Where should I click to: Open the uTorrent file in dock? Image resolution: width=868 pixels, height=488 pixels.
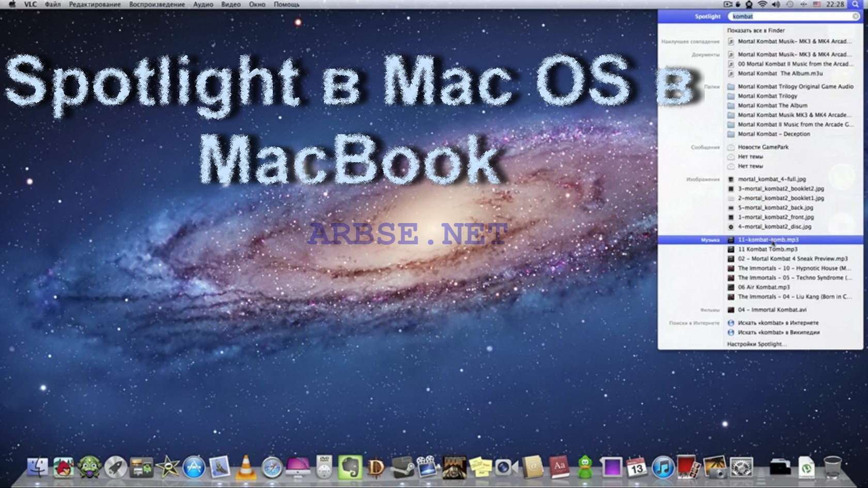pyautogui.click(x=807, y=467)
